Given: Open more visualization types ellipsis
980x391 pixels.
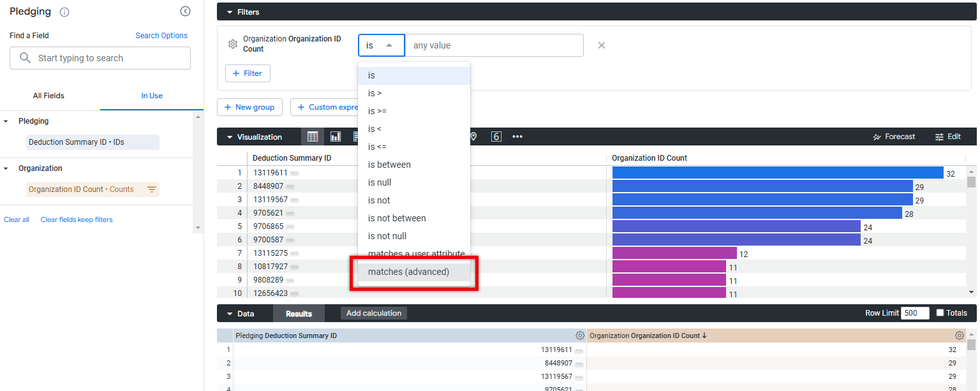Looking at the screenshot, I should point(517,136).
